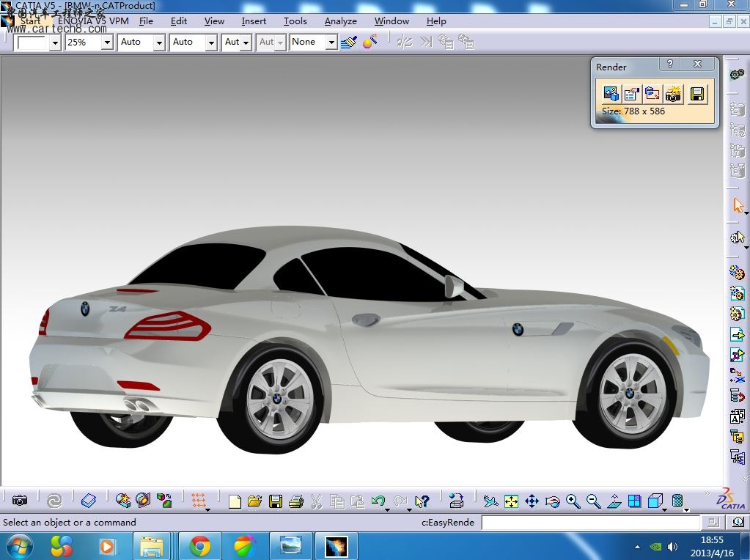This screenshot has width=750, height=560.
Task: Click the Generate Numbering icon in right toolbar
Action: tap(737, 416)
